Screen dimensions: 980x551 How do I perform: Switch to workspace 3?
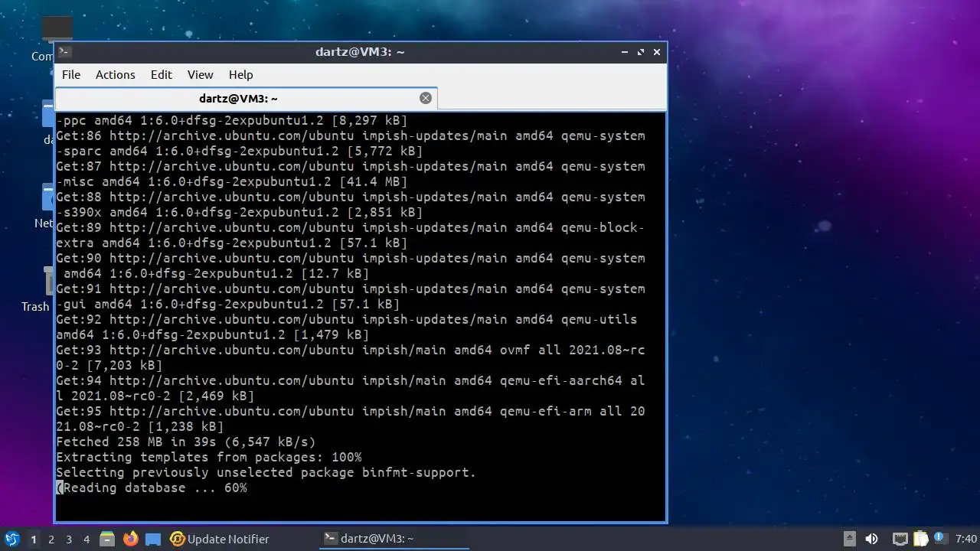69,540
